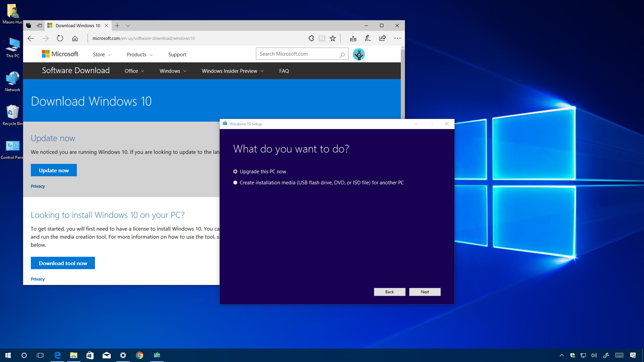This screenshot has height=362, width=644.
Task: Click the Software Download menu section
Action: 76,71
